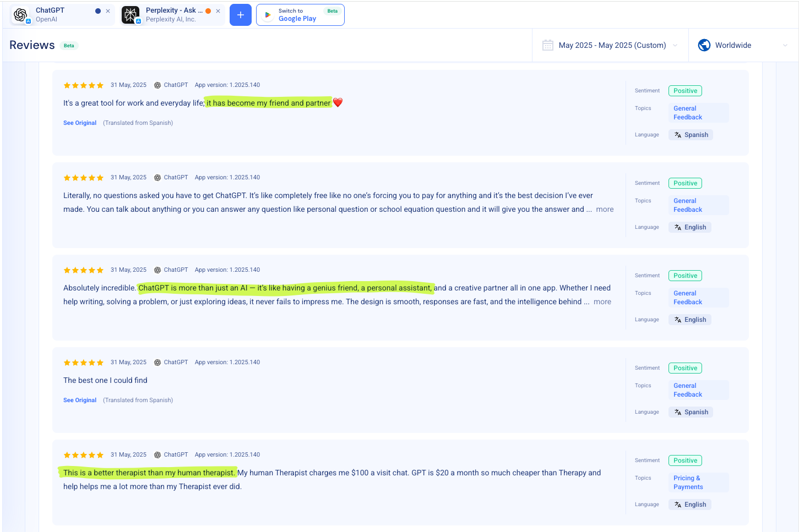Click the blue dot on the ChatGPT tab

98,11
